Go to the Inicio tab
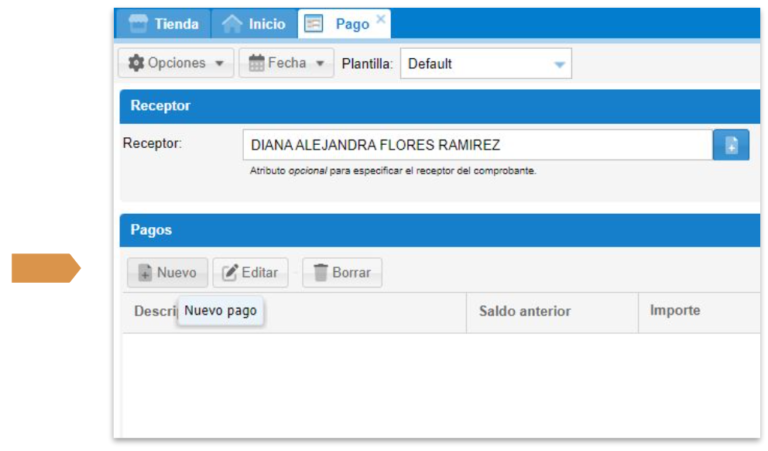The image size is (768, 451). [255, 24]
